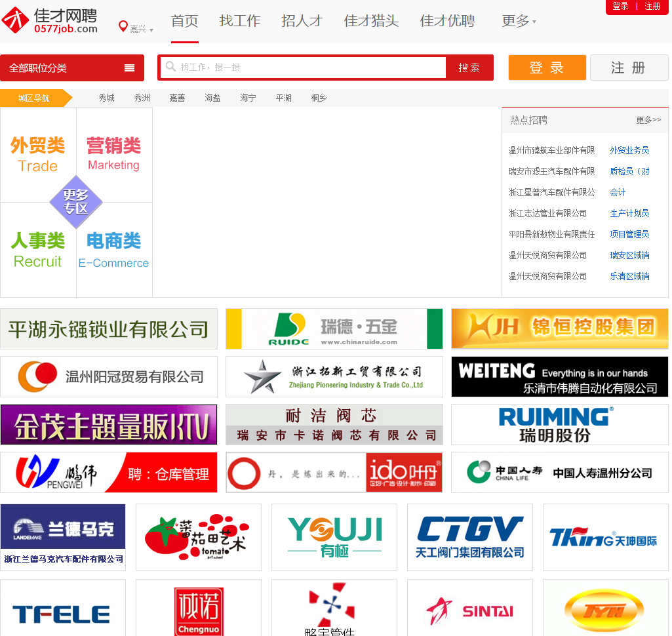This screenshot has width=672, height=636.
Task: Select 平湖 district
Action: coord(283,98)
